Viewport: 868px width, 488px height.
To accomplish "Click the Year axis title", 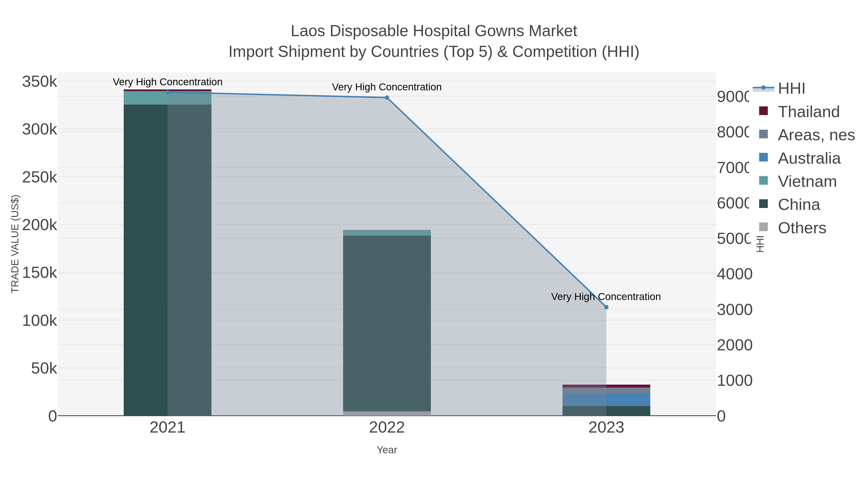I will click(387, 450).
